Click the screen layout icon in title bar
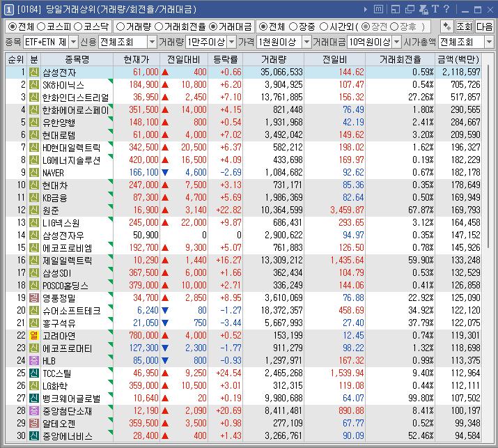The image size is (498, 448). [x=396, y=9]
